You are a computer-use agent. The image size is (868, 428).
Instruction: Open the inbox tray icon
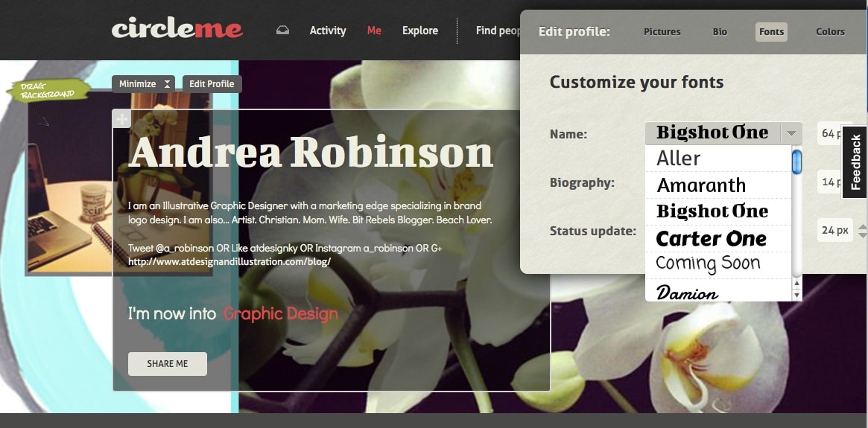282,31
